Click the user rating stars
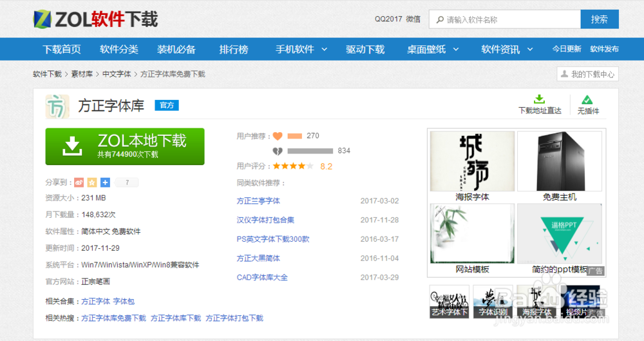 click(293, 166)
